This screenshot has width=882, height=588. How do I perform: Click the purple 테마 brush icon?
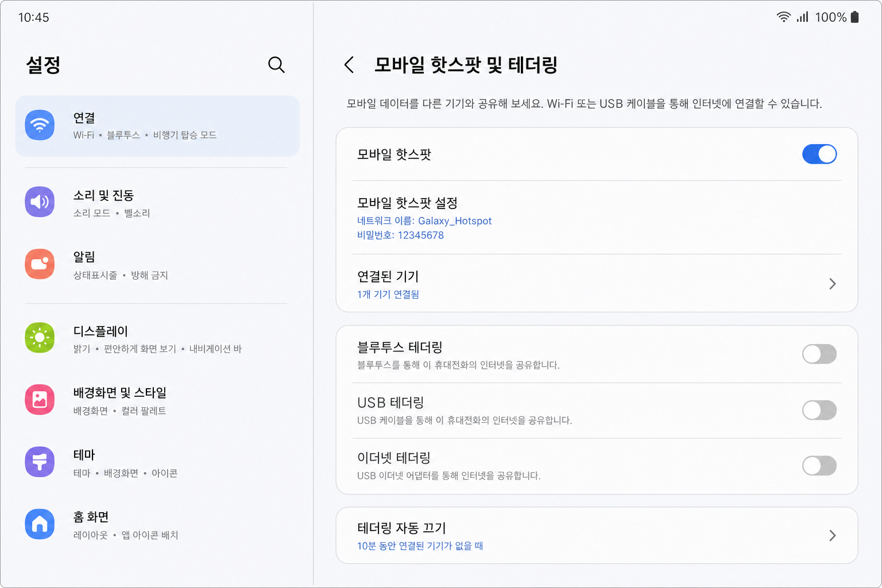click(40, 462)
